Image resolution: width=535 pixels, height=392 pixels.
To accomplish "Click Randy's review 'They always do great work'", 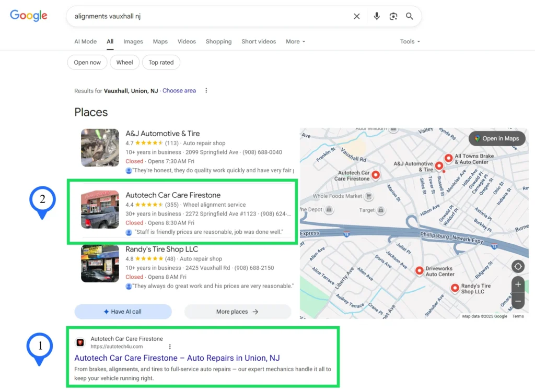I will pyautogui.click(x=213, y=286).
